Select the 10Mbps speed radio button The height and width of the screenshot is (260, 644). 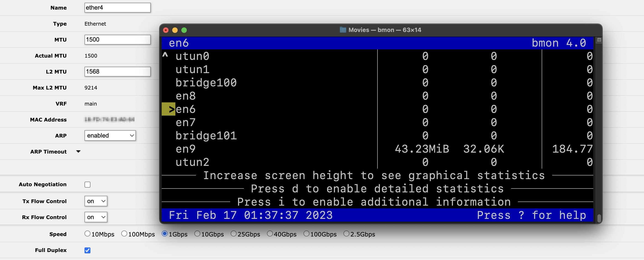pos(87,233)
